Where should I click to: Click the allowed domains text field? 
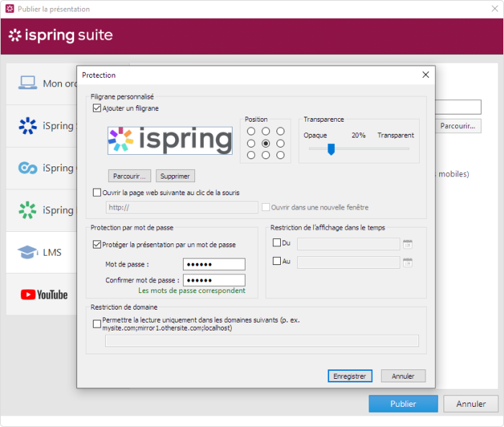click(262, 341)
